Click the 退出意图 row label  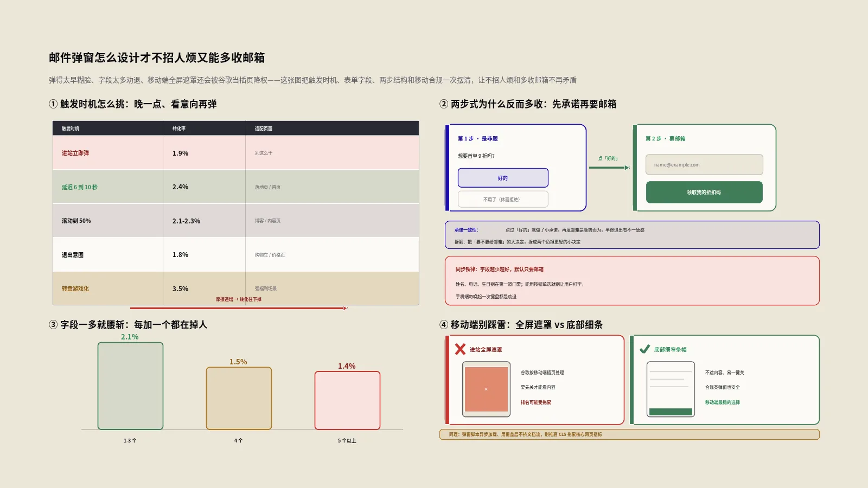[73, 255]
